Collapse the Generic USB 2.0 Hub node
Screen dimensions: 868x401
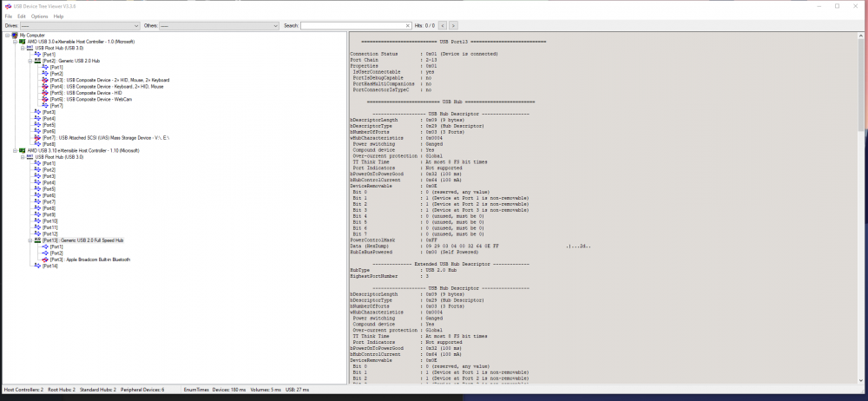tap(30, 61)
